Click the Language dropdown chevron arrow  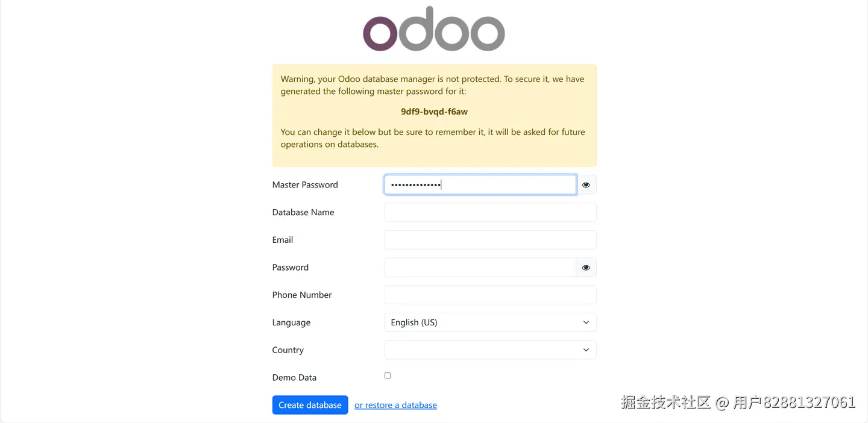point(586,322)
